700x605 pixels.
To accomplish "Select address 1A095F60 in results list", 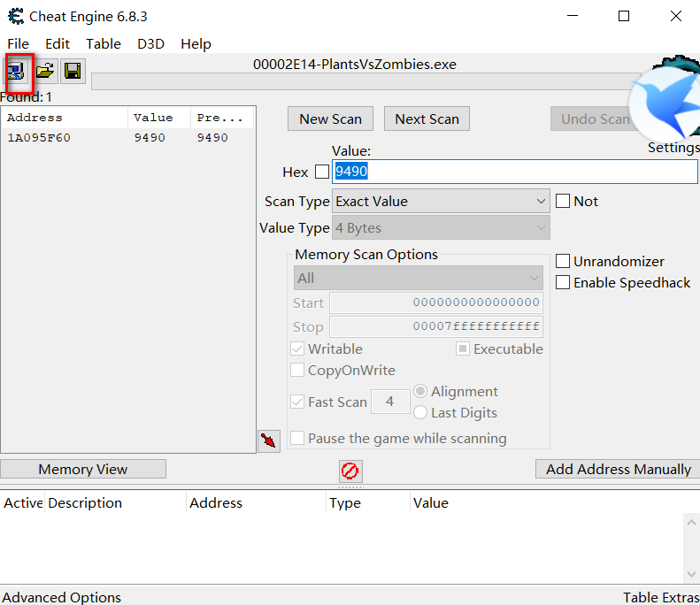I will click(x=39, y=138).
